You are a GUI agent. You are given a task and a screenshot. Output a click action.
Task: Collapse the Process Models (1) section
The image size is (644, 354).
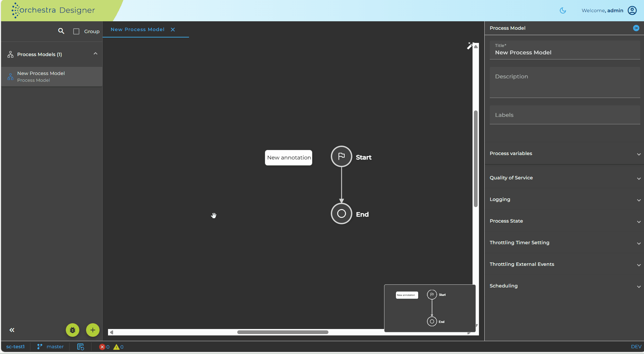point(96,54)
